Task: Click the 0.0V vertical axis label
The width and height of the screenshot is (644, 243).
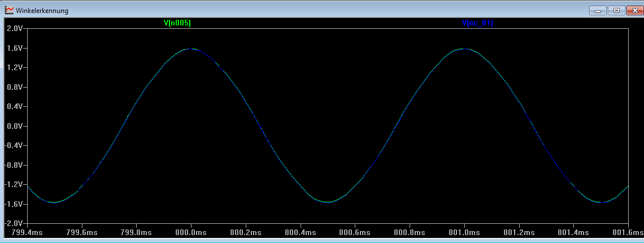Action: coord(15,126)
